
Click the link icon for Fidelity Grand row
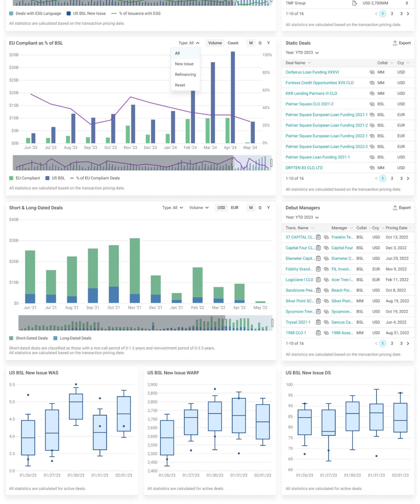pos(326,269)
